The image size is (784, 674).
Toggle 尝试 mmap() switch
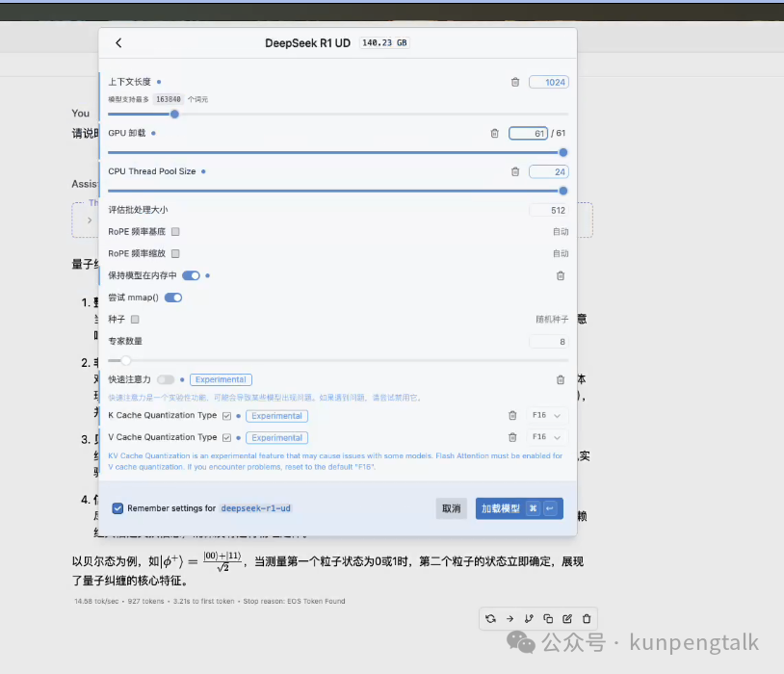tap(173, 298)
